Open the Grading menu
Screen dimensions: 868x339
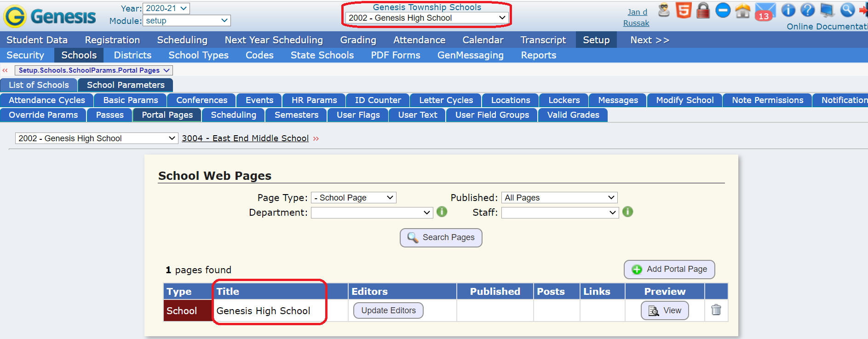358,40
